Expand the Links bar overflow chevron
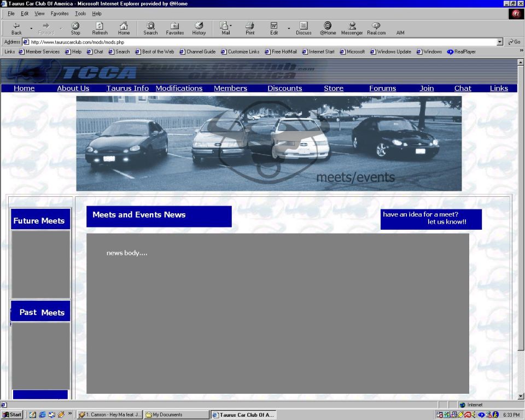The image size is (525, 420). click(521, 50)
